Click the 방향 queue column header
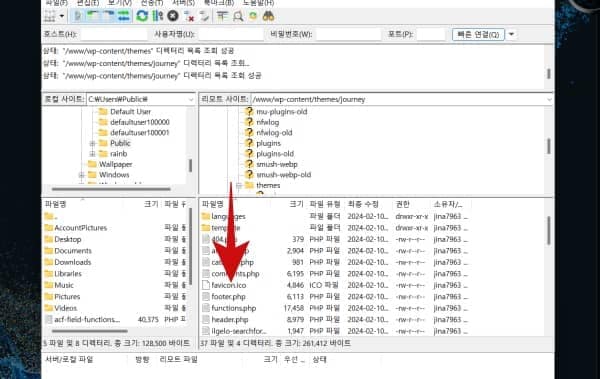This screenshot has height=379, width=600. pos(142,359)
